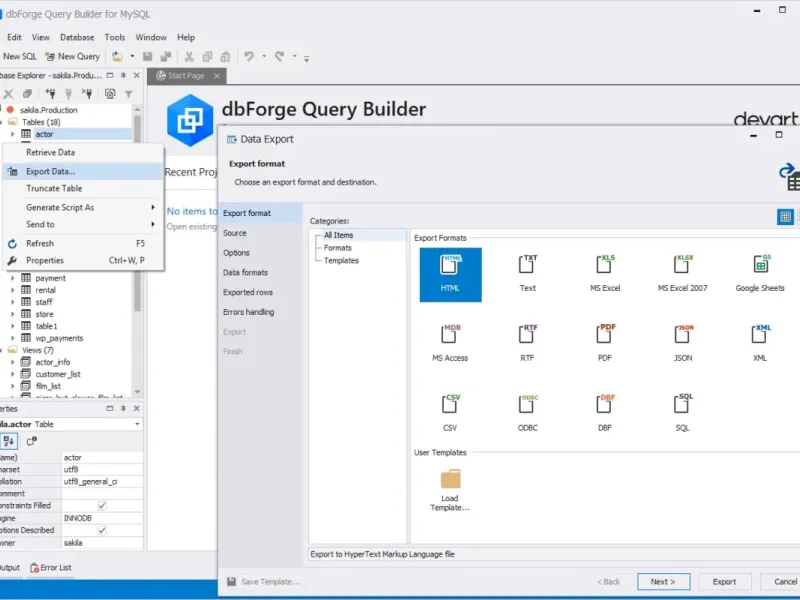Click the Save toolbar icon

coord(147,57)
